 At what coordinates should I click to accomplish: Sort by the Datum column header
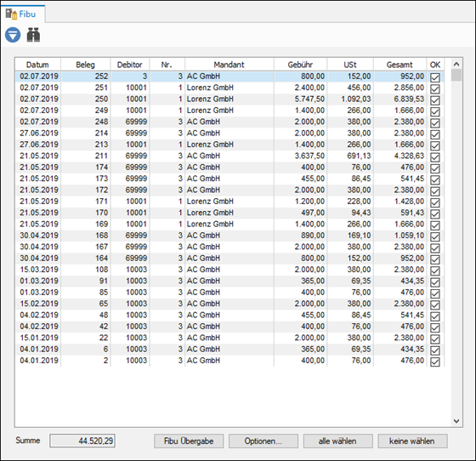click(37, 65)
